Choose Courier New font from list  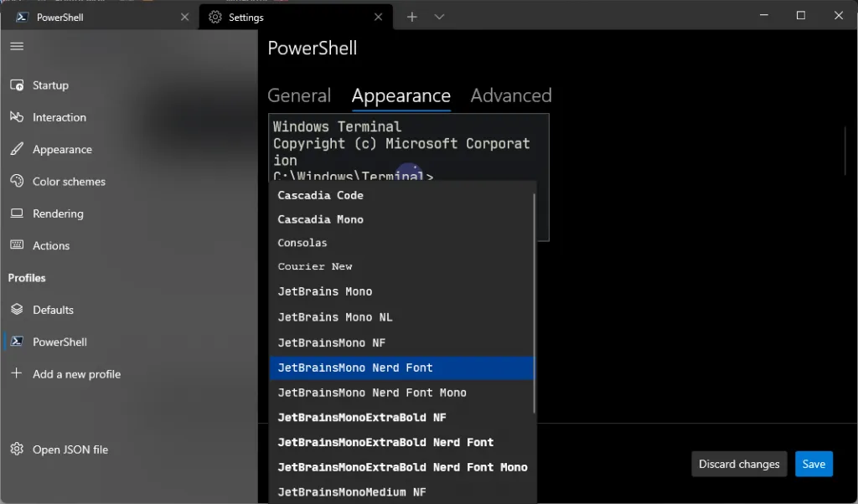(401, 266)
